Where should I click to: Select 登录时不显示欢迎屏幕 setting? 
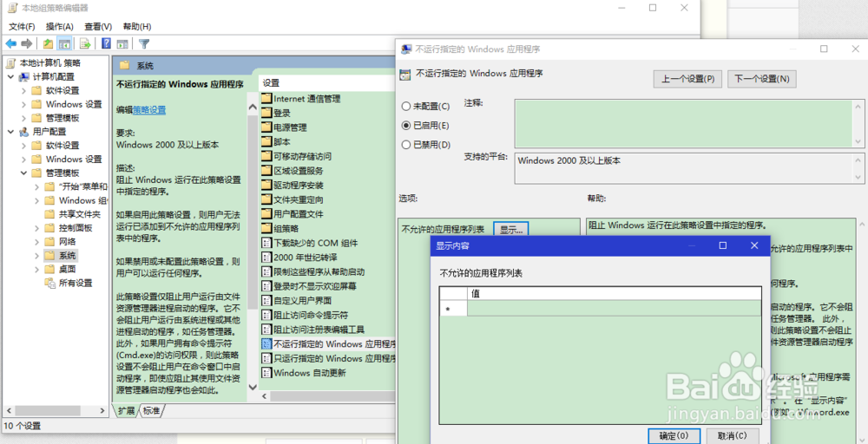[315, 286]
